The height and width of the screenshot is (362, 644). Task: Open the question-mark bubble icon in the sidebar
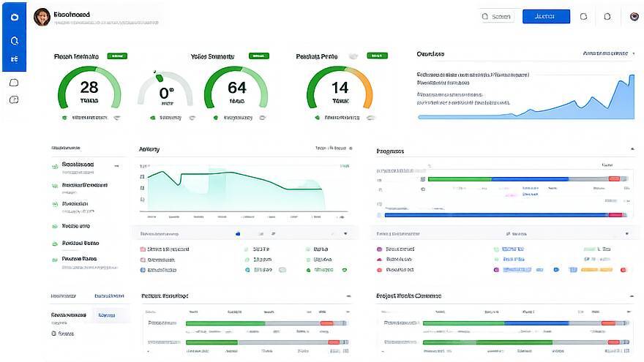pos(14,99)
